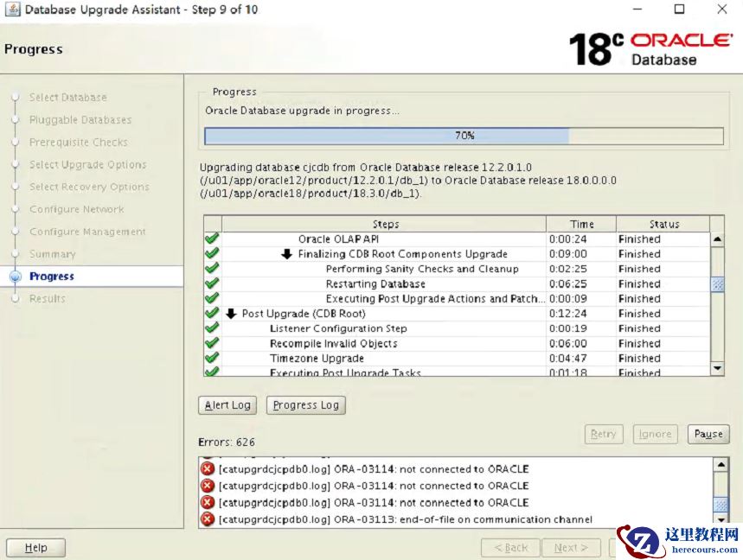Click green checkmark for Post Upgrade (CDB Root)
This screenshot has height=560, width=743.
click(212, 314)
